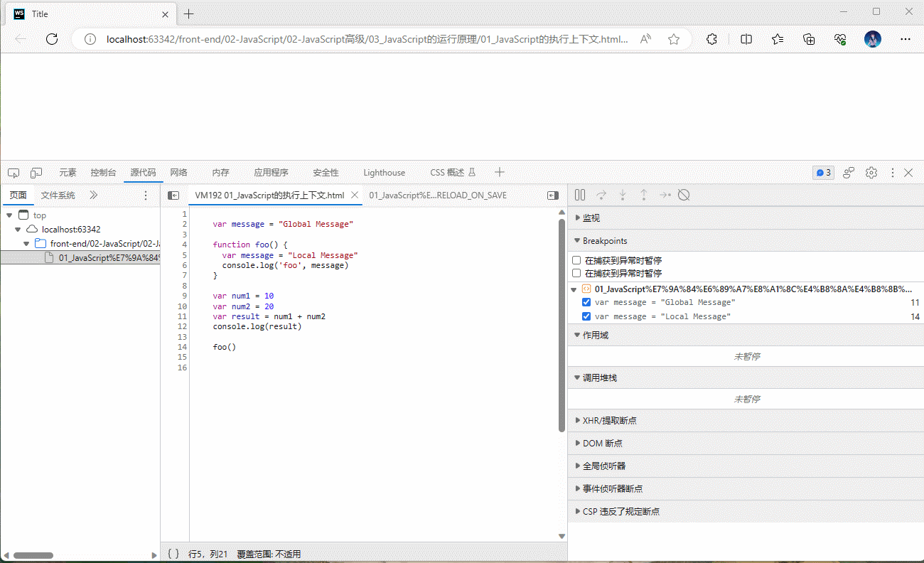Screen dimensions: 924x563
Task: Uncheck the "Local Message" breakpoint checkbox
Action: (x=586, y=317)
